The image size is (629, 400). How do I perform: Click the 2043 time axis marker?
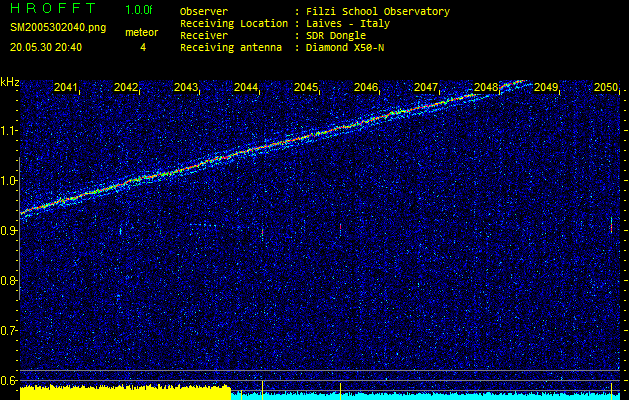click(x=186, y=87)
